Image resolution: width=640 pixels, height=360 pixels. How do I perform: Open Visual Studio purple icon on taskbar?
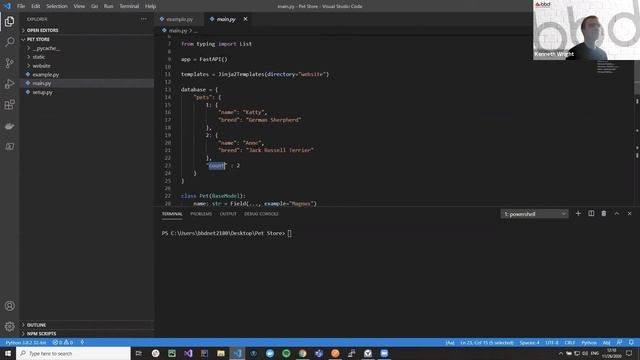[188, 353]
